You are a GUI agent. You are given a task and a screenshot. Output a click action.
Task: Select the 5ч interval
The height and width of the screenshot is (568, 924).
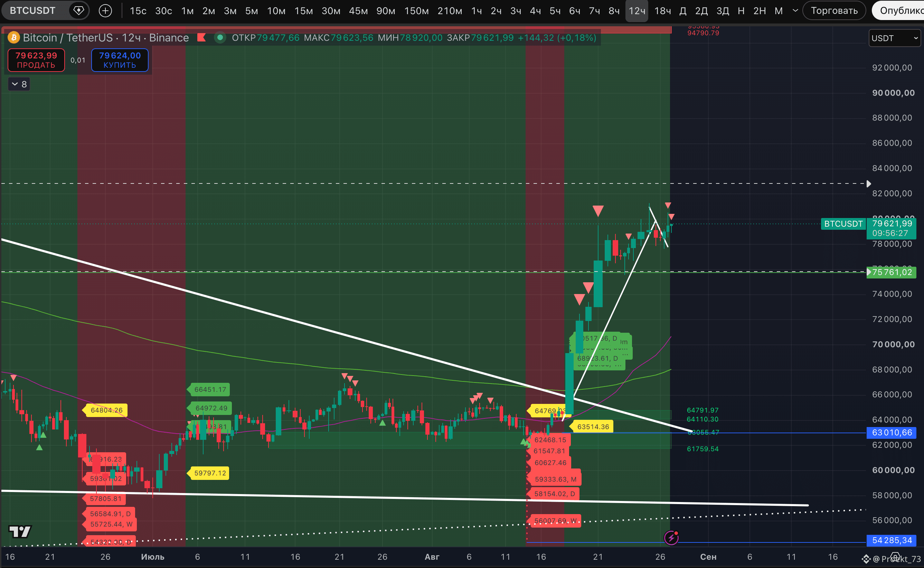coord(555,11)
